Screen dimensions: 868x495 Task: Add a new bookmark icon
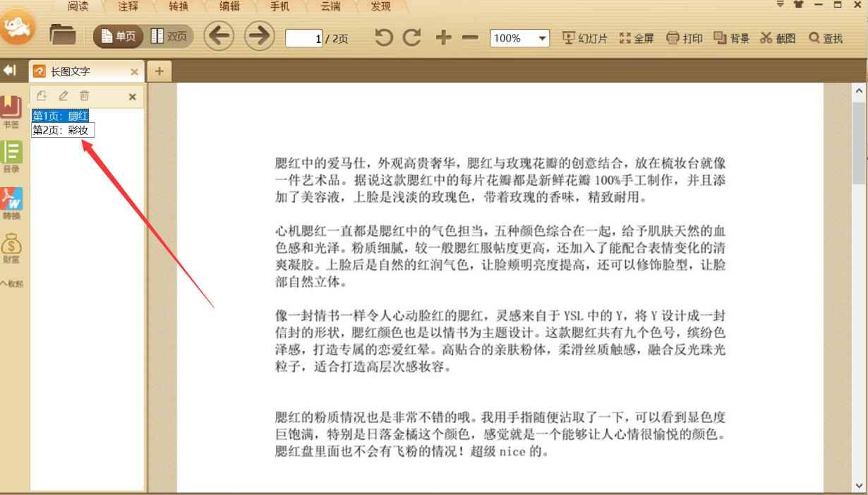pos(42,96)
